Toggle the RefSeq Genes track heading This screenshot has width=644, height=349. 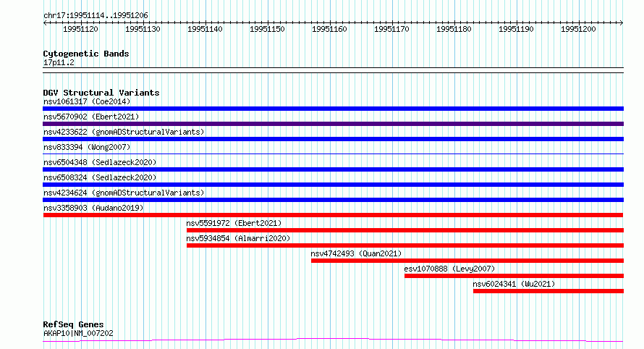[73, 325]
